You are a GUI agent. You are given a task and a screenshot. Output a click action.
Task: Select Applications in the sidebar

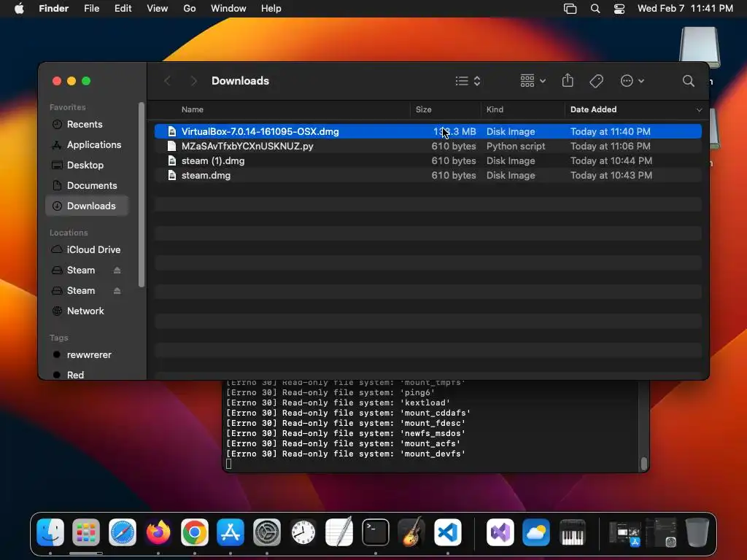(88, 145)
